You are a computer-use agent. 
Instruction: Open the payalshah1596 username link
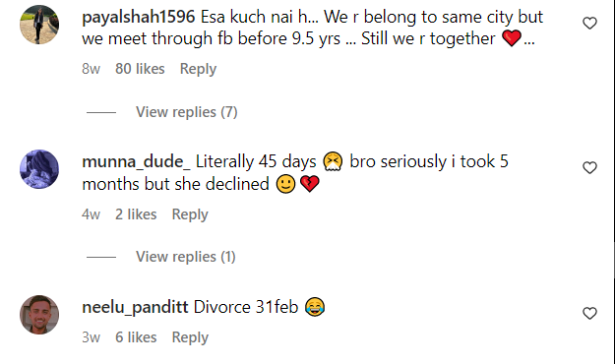138,18
